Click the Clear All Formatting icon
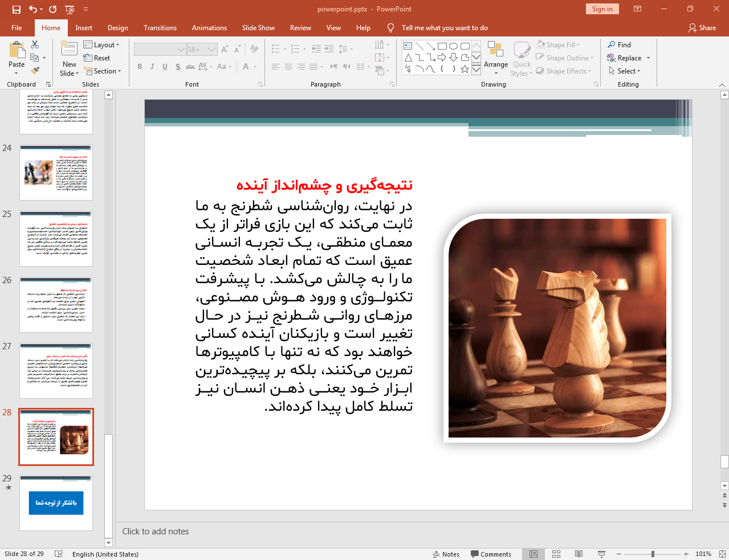 [x=254, y=50]
